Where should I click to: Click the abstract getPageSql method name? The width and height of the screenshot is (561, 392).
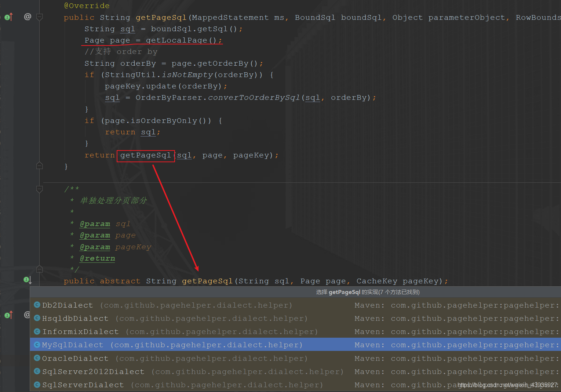(x=207, y=281)
